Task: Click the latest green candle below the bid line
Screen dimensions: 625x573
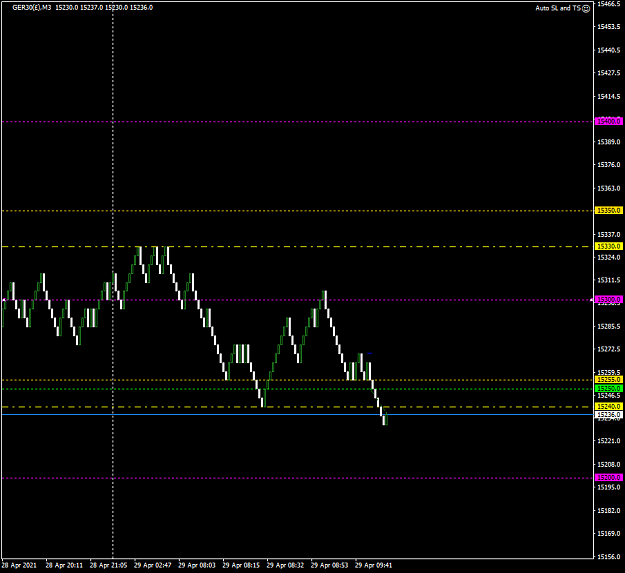Action: pyautogui.click(x=386, y=419)
